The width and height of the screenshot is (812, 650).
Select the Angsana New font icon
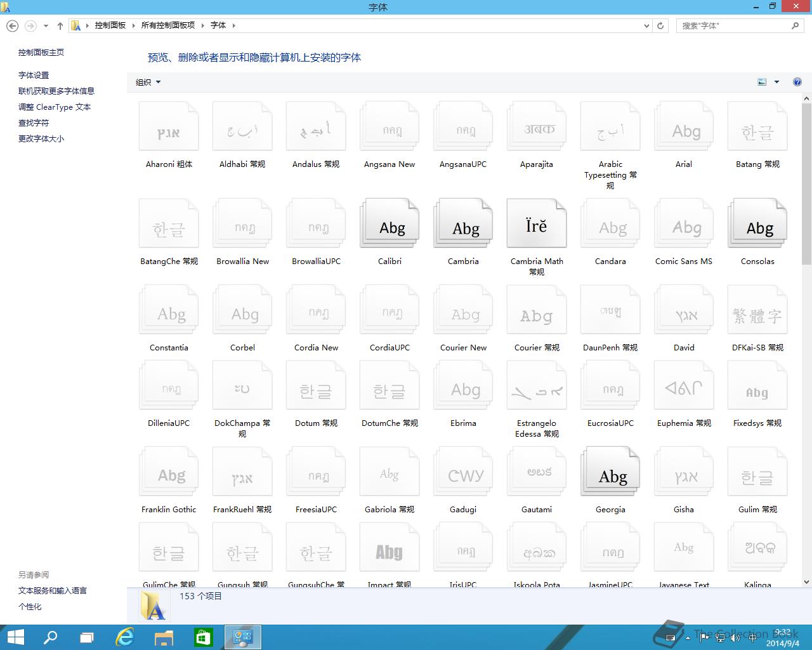(x=390, y=126)
